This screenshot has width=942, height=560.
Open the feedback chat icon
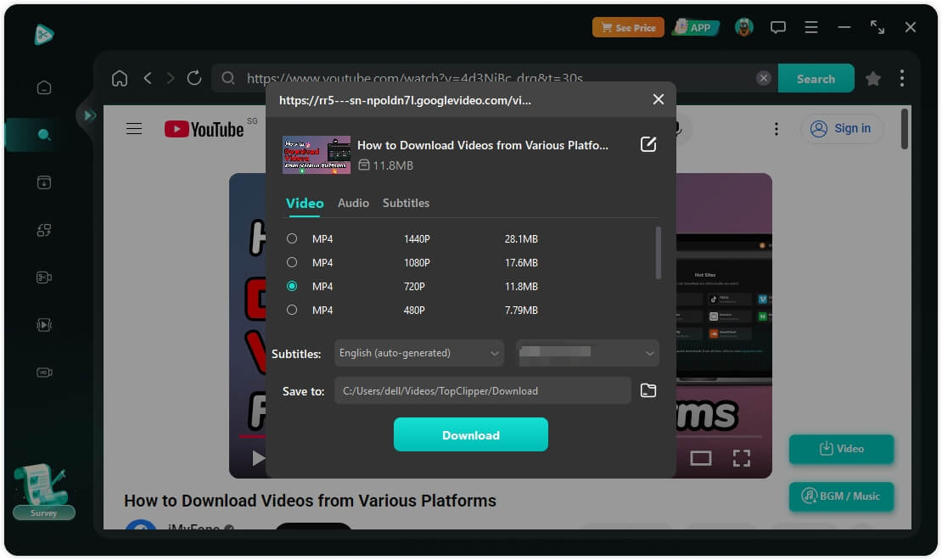click(x=778, y=28)
